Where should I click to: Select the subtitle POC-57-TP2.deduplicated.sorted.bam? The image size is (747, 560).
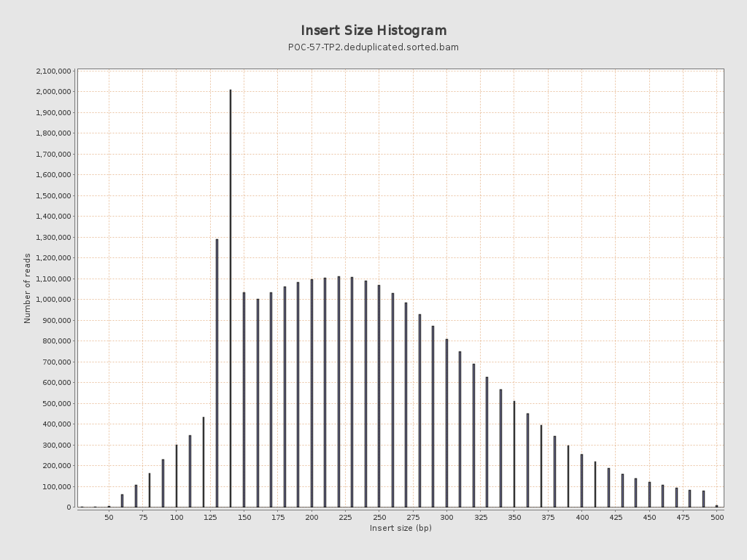(x=373, y=47)
